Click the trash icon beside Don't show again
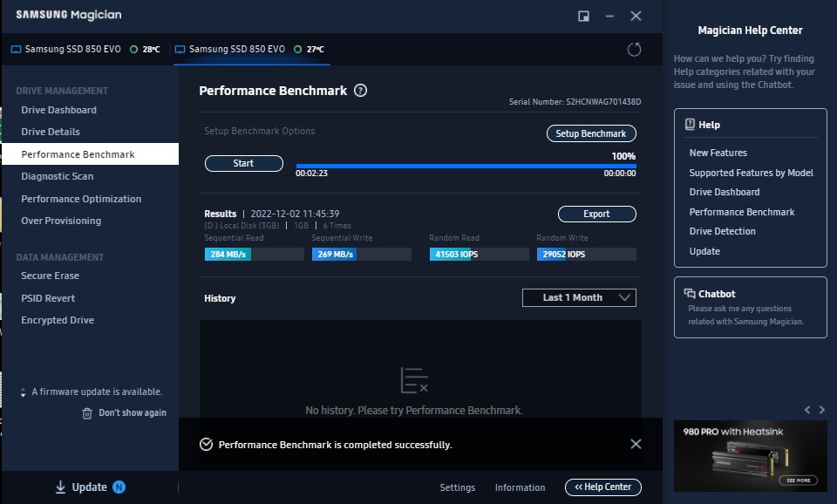This screenshot has width=837, height=504. point(87,413)
